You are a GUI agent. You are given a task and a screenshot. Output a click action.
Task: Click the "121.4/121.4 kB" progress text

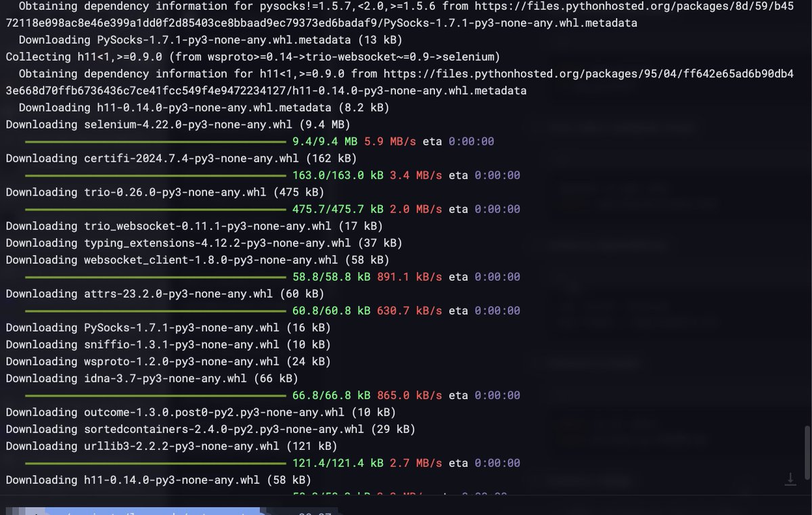[338, 463]
